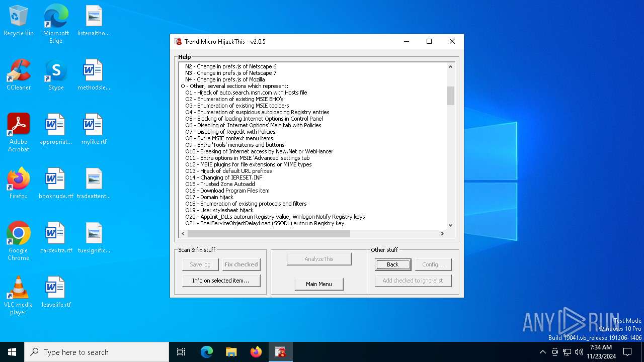This screenshot has height=362, width=644.
Task: Select the O19 User stylesheet hijack line
Action: [219, 210]
